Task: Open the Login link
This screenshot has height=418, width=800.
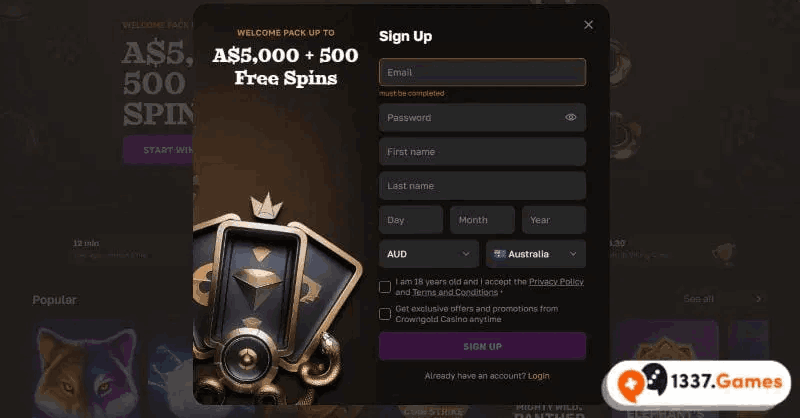Action: [x=539, y=376]
